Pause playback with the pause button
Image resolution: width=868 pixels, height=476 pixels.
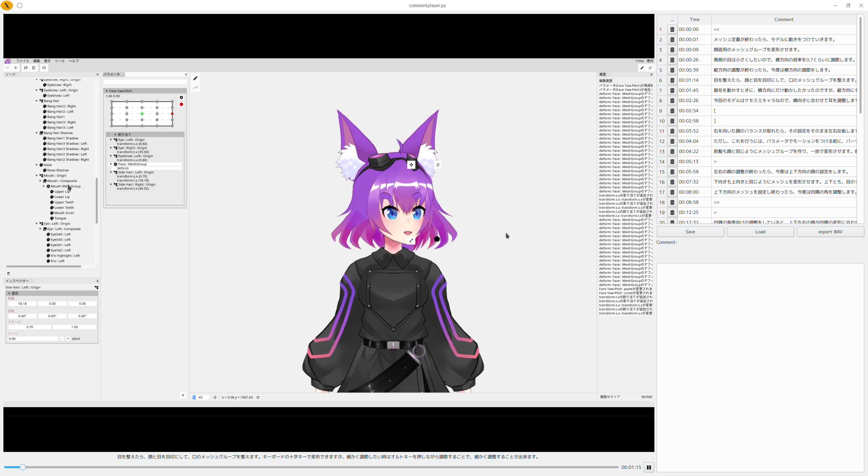point(649,467)
